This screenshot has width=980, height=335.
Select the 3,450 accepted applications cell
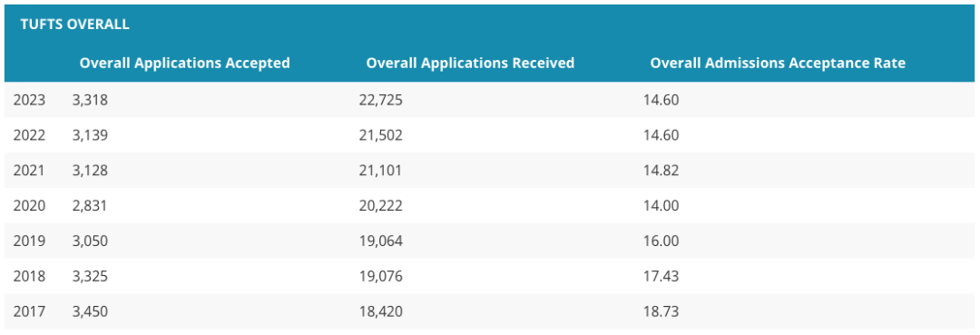[91, 311]
